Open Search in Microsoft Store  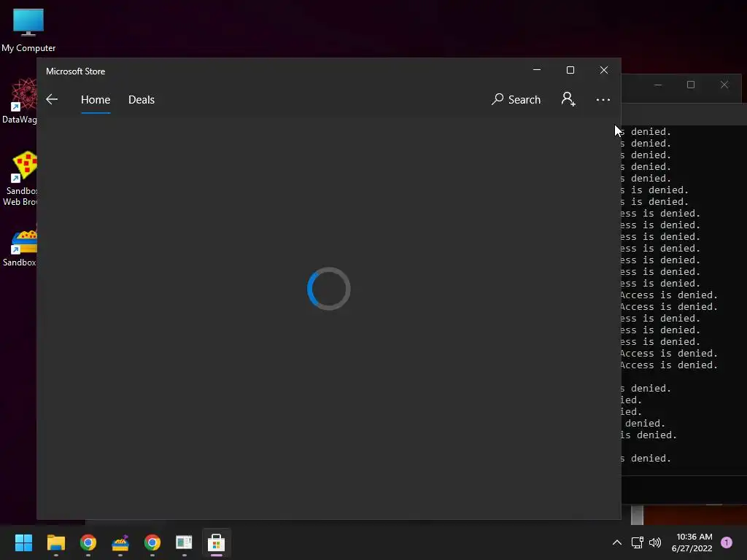click(x=516, y=99)
